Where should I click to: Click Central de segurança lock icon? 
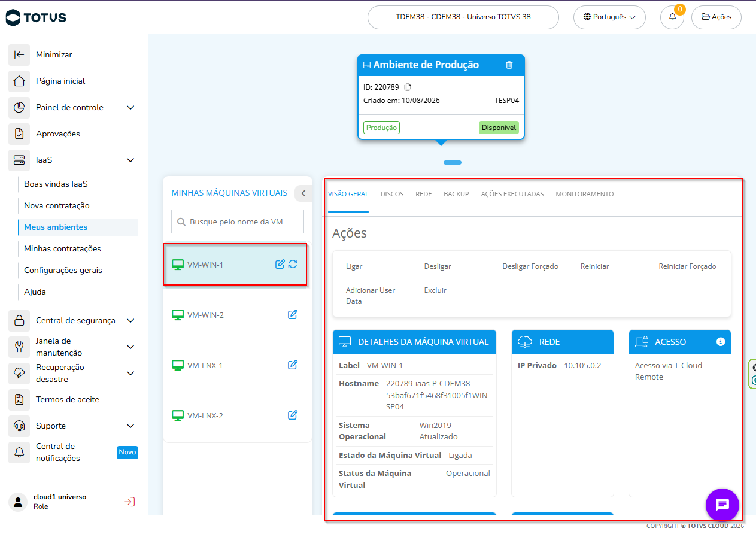(x=19, y=320)
